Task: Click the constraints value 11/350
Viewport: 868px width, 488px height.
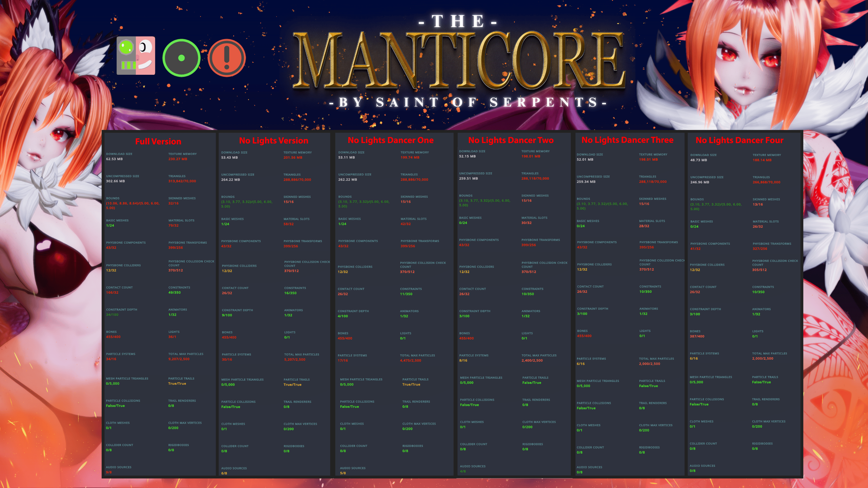Action: (406, 294)
